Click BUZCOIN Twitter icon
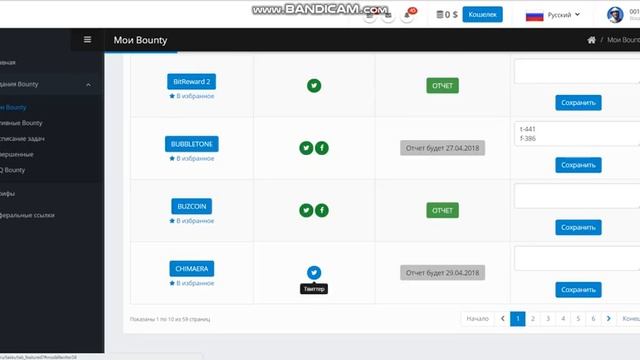 (306, 210)
